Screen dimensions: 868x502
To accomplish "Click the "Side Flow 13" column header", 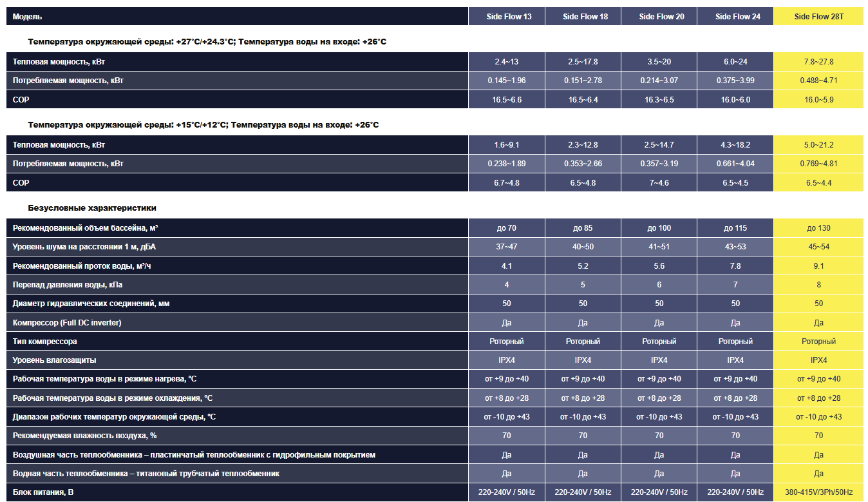I will (507, 17).
